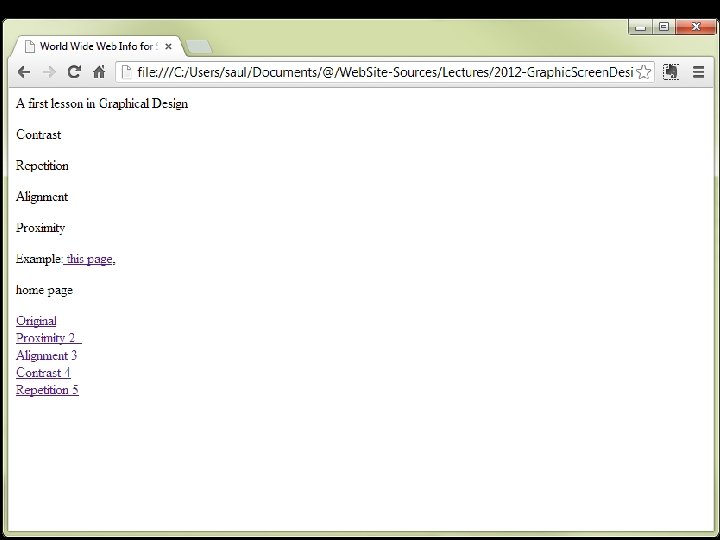Click the extension icon beside the address bar

point(671,72)
